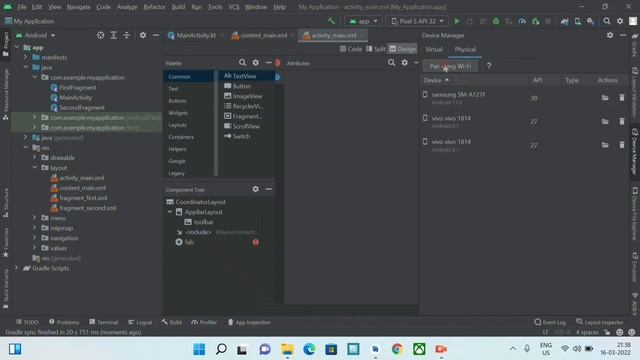Screen dimensions: 640x360
Task: Expand Gradle Scripts node
Action: click(x=17, y=268)
